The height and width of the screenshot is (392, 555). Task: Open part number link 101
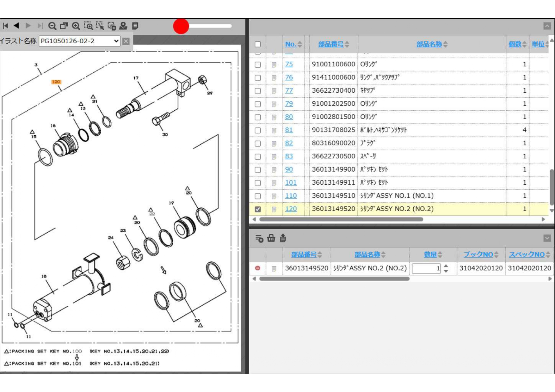coord(291,183)
